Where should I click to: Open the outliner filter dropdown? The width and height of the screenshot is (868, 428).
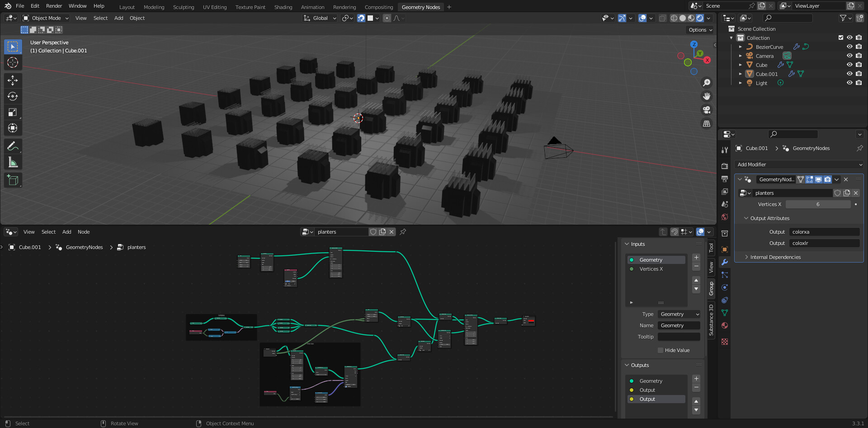pos(845,18)
